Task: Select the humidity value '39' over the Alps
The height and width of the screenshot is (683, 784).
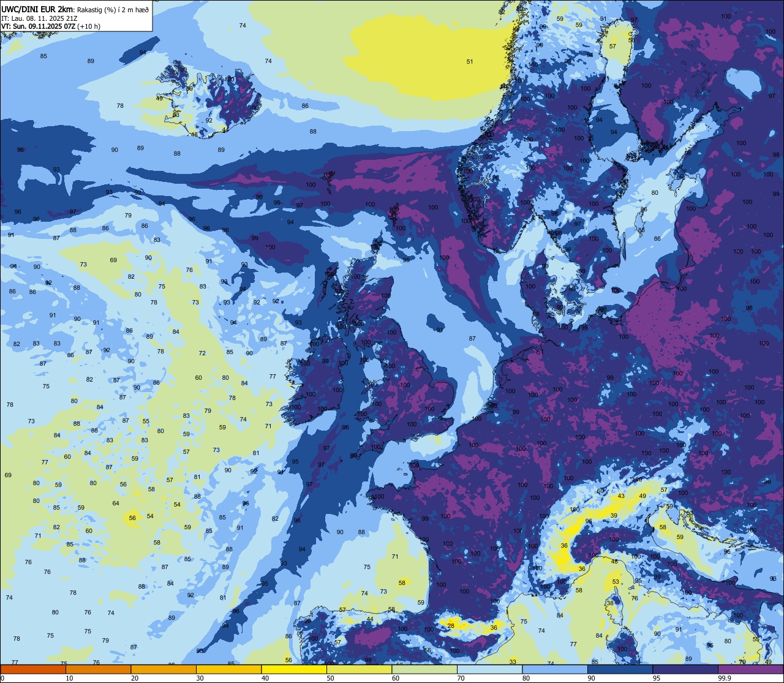Action: (x=614, y=516)
